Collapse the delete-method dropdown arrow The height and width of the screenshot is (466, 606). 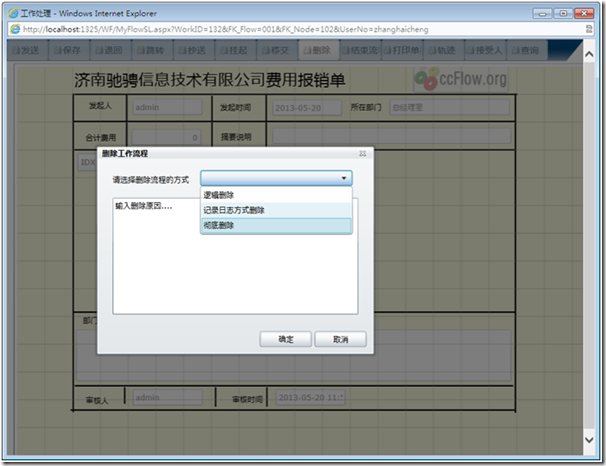coord(344,178)
